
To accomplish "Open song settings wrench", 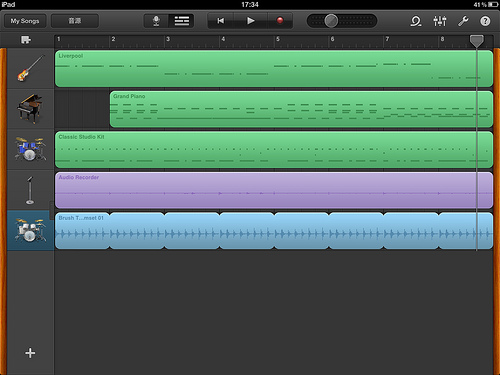I will coord(463,21).
